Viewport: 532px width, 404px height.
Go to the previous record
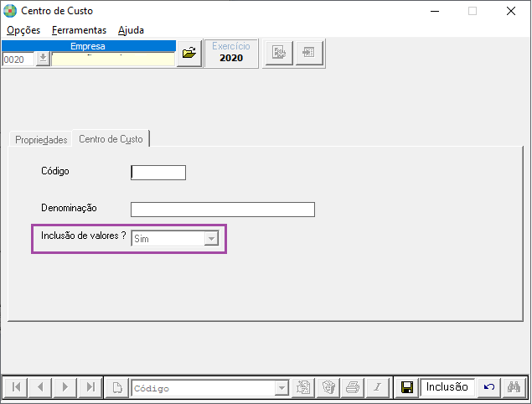pyautogui.click(x=40, y=387)
